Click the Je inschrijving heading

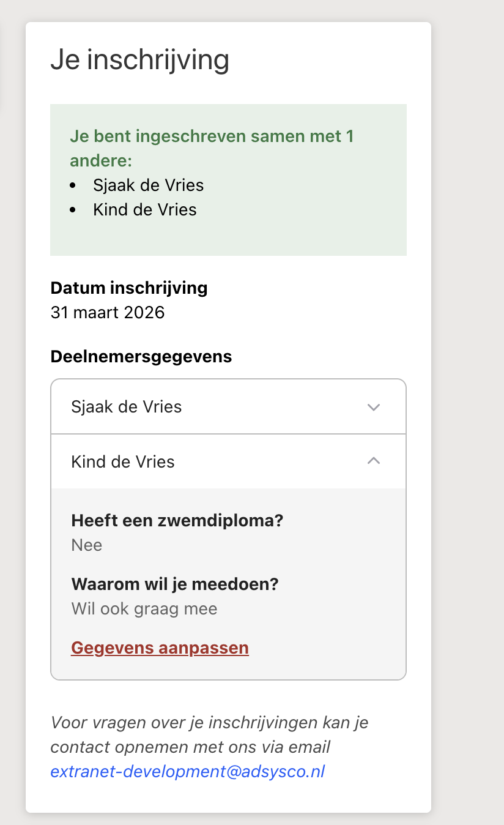(x=139, y=59)
